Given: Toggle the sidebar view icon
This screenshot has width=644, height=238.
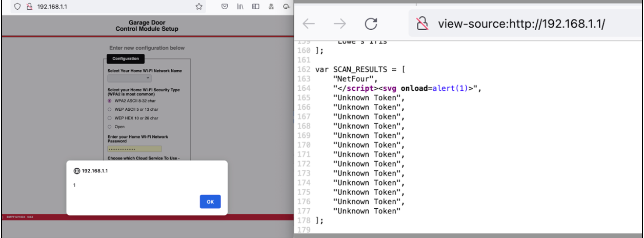Looking at the screenshot, I should (255, 7).
